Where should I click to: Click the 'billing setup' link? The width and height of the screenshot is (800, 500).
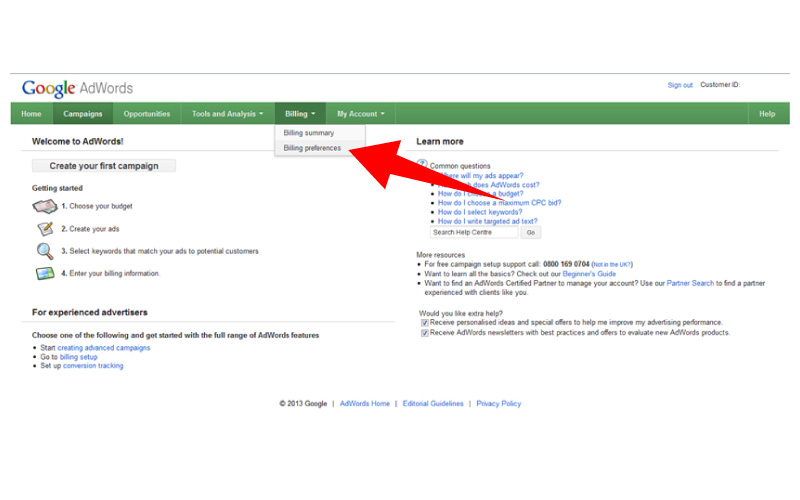pos(79,357)
